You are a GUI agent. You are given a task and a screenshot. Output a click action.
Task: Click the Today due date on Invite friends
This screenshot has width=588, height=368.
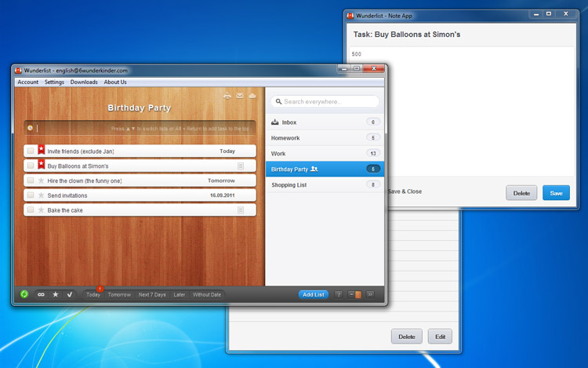[227, 151]
